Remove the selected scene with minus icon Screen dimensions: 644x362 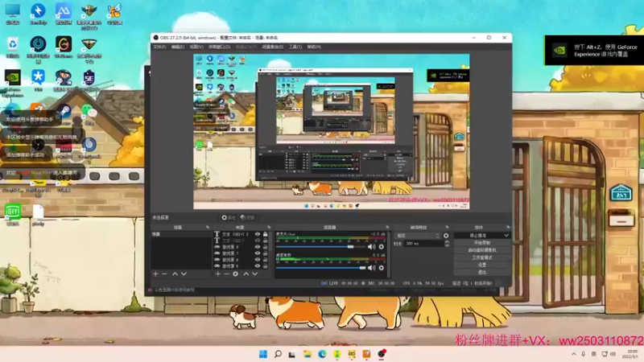point(164,274)
